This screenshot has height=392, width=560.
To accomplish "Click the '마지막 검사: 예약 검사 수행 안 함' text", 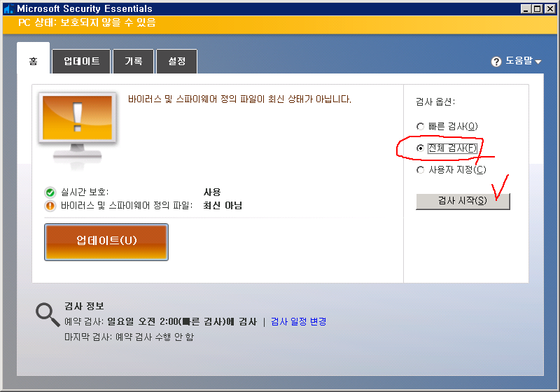I will 129,337.
